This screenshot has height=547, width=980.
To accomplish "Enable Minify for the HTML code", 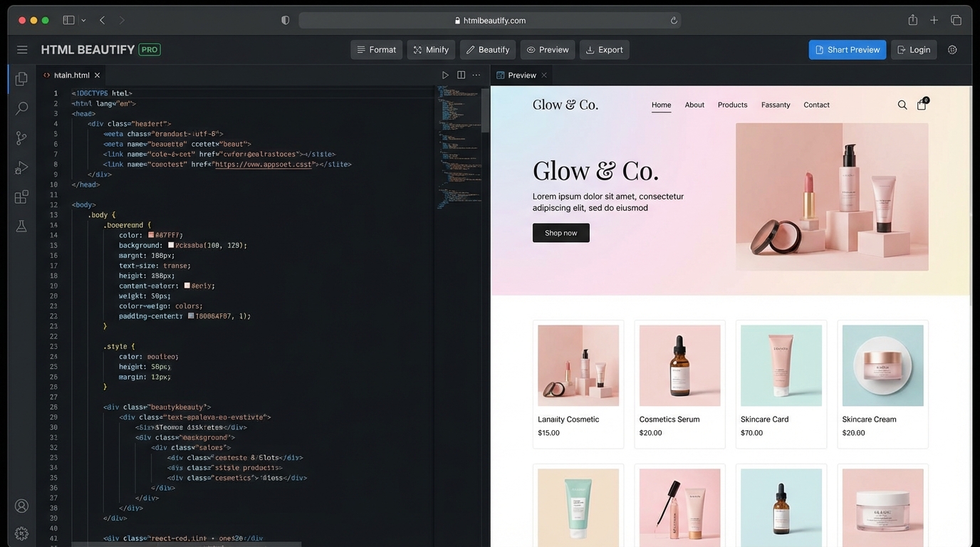I will 430,49.
